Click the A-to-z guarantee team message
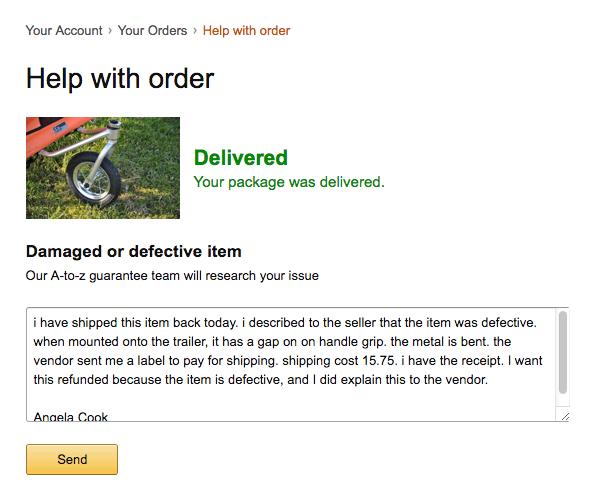The height and width of the screenshot is (496, 602). pyautogui.click(x=172, y=276)
